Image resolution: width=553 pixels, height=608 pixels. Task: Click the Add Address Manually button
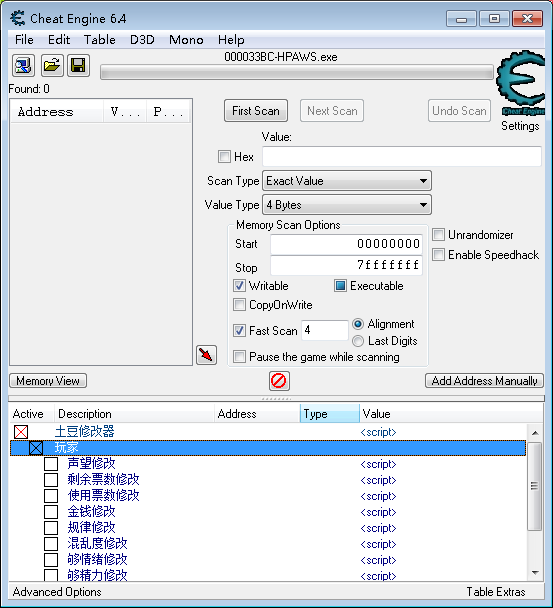[484, 381]
